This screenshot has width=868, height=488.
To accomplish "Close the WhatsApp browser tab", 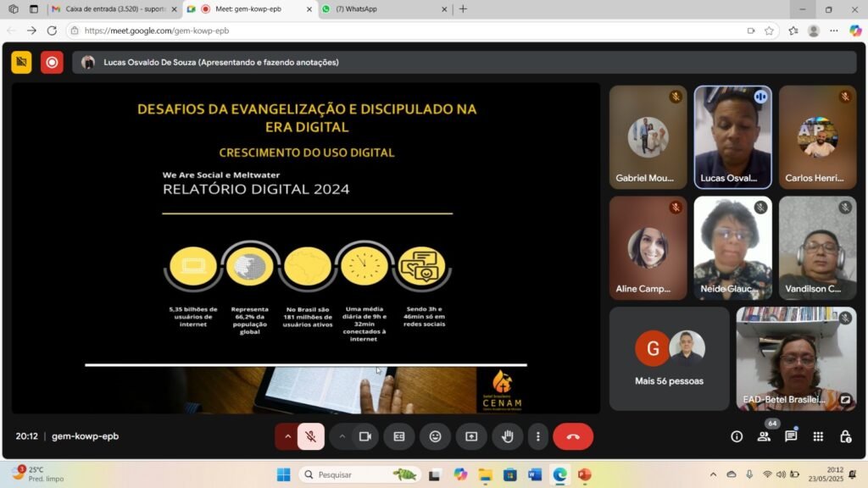I will [444, 8].
